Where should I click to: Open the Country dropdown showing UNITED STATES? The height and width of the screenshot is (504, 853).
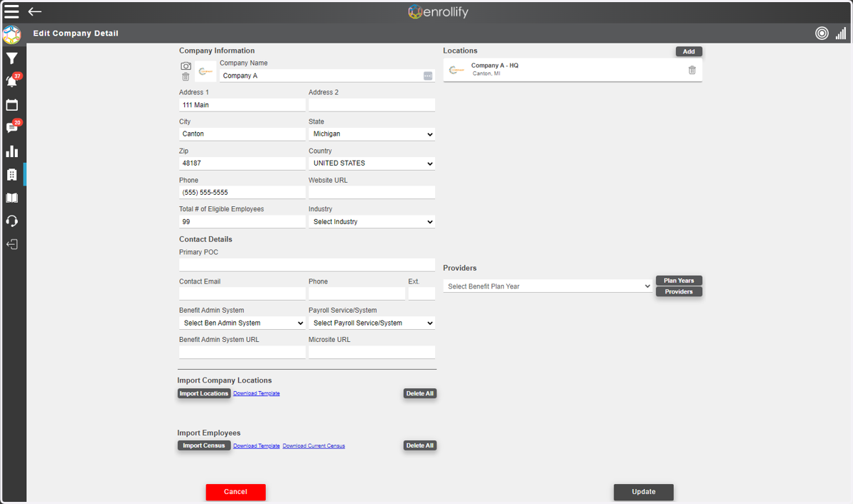[x=372, y=163]
